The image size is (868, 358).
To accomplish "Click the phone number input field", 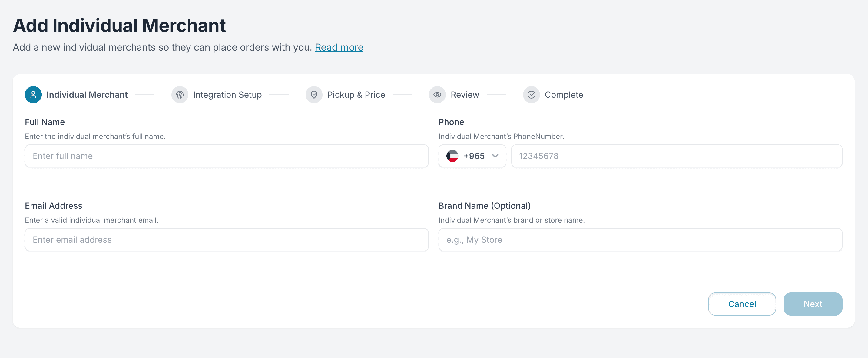I will [x=676, y=156].
